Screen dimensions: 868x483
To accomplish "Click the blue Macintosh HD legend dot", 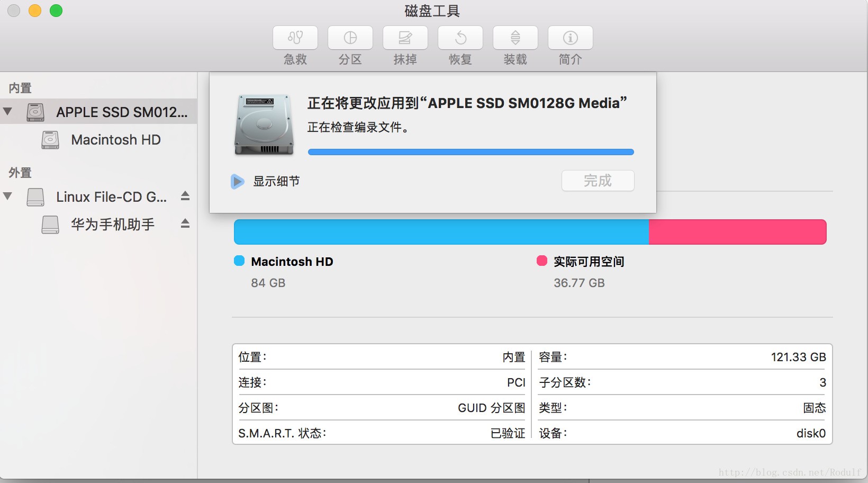I will click(x=239, y=261).
